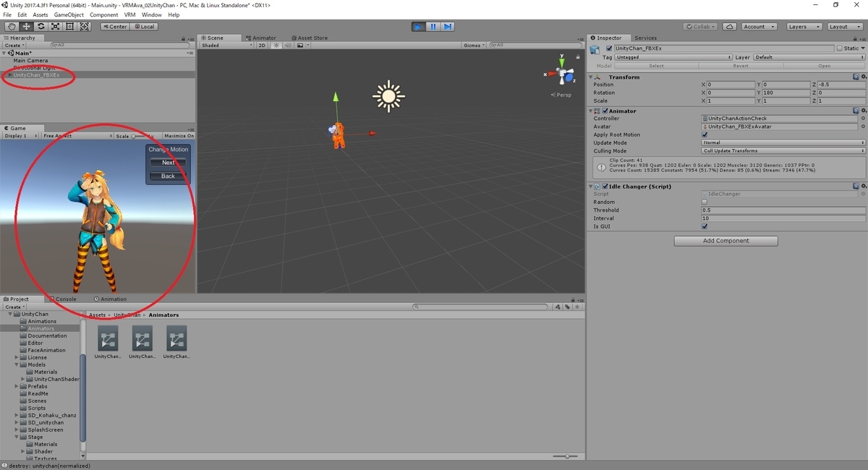Switch to the Console tab

point(63,299)
